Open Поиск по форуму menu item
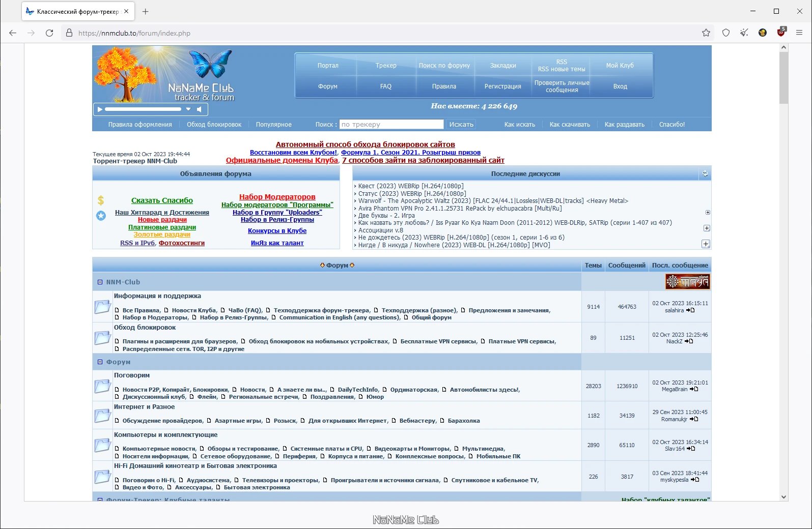 tap(444, 66)
